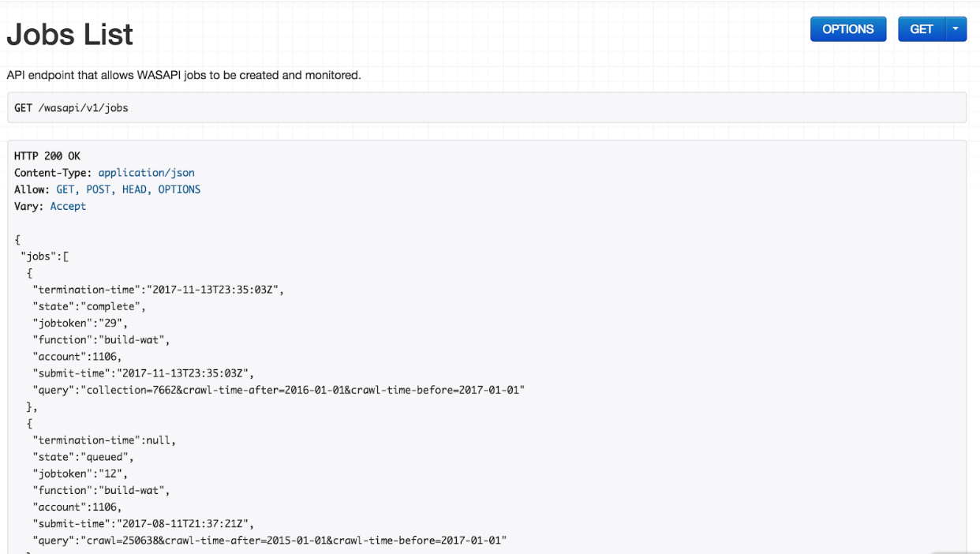Click the state "queued" line
Screen dimensions: 980x554
83,456
